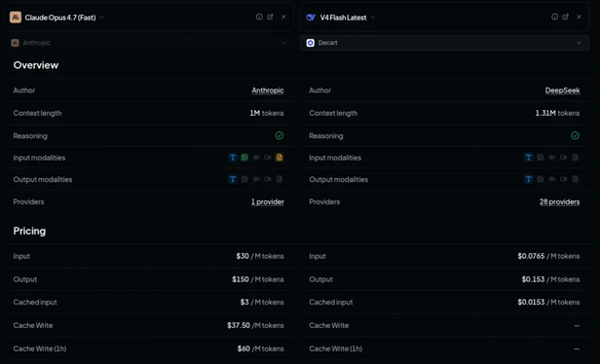
Task: Click the Decart provider logo icon
Action: point(311,43)
